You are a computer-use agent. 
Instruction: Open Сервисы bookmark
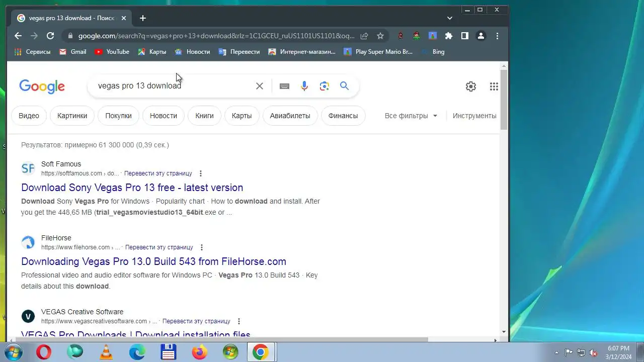pos(33,52)
